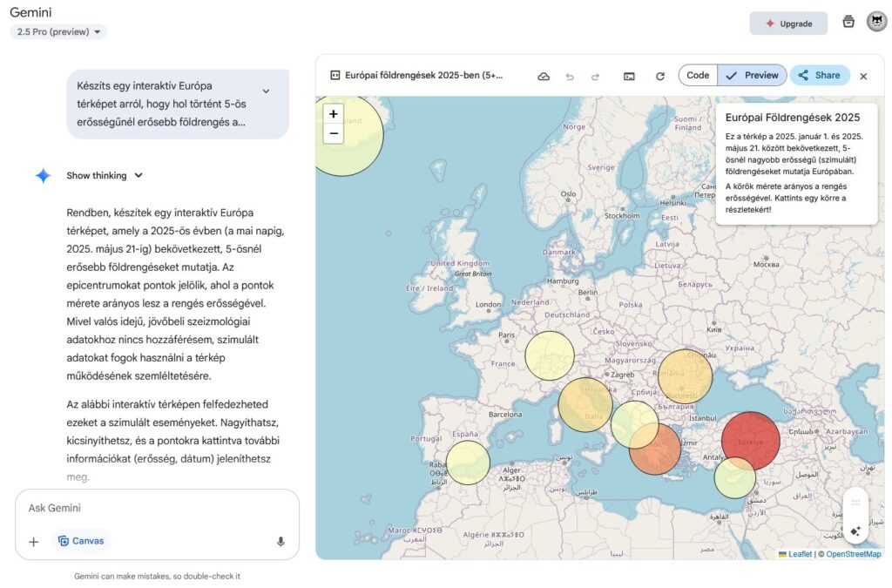Click the canvas title Európai földrengések 2025-ben
Image resolution: width=892 pixels, height=588 pixels.
click(x=424, y=75)
